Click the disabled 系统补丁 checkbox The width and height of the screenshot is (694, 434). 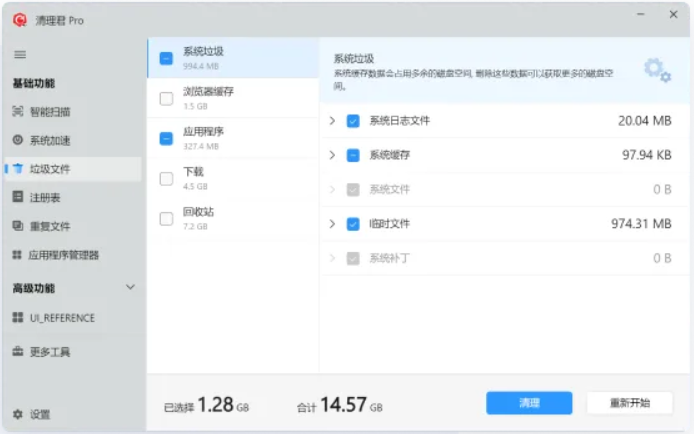(353, 258)
